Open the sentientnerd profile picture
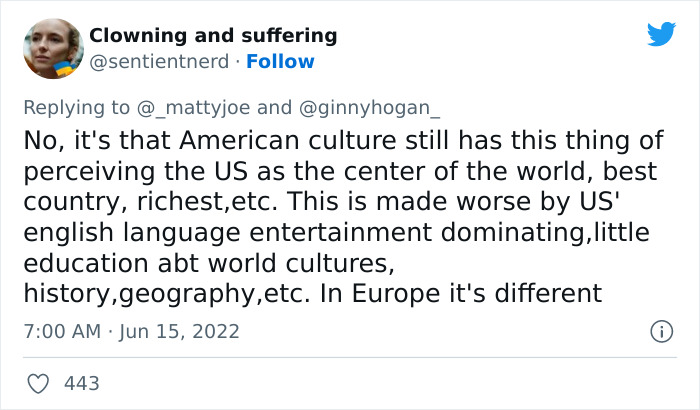The height and width of the screenshot is (410, 700). pyautogui.click(x=49, y=48)
